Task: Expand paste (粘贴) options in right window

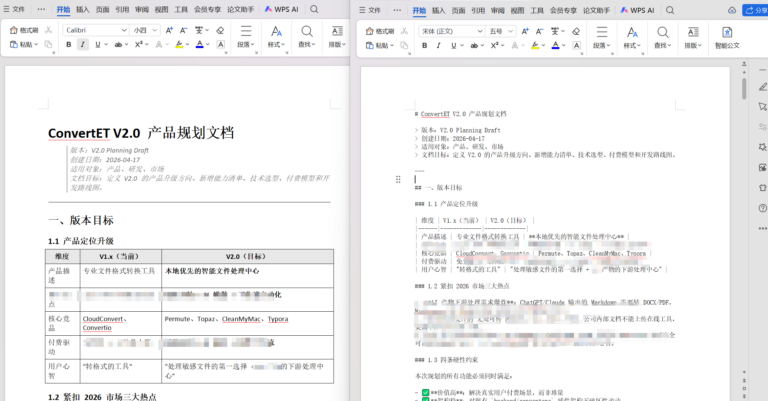Action: pyautogui.click(x=392, y=46)
